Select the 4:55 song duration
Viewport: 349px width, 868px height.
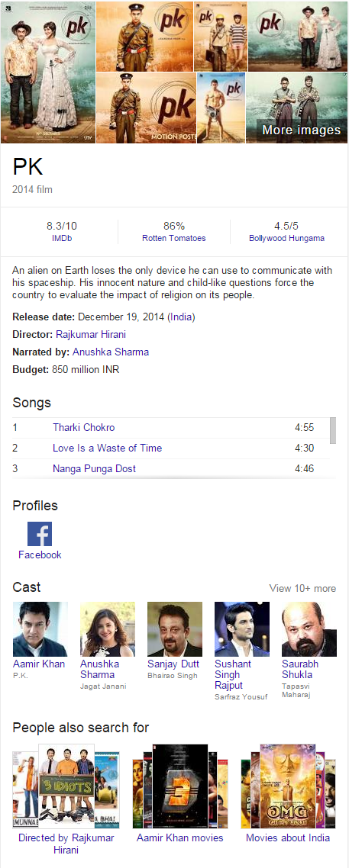tap(305, 427)
